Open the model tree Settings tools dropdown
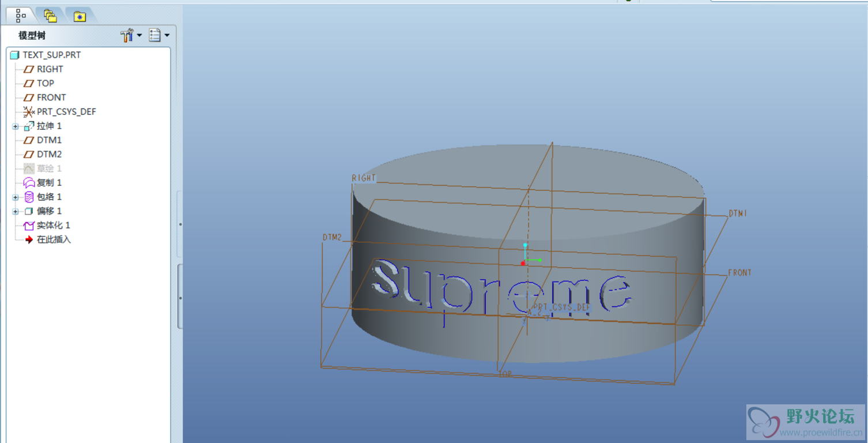Screen dimensions: 868x443 coord(131,35)
